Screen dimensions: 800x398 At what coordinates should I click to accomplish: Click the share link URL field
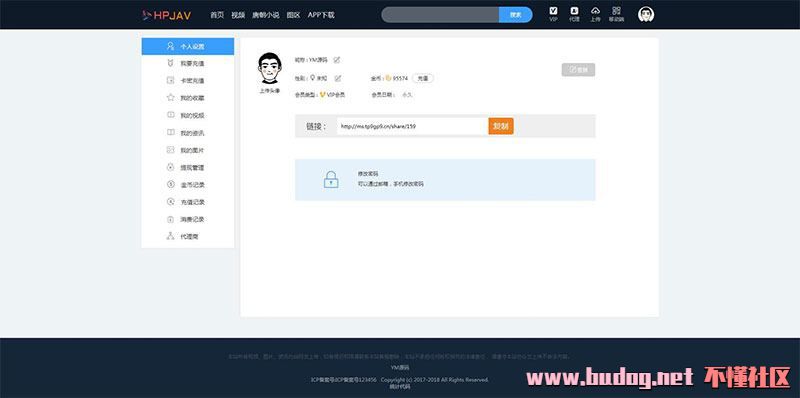click(412, 126)
